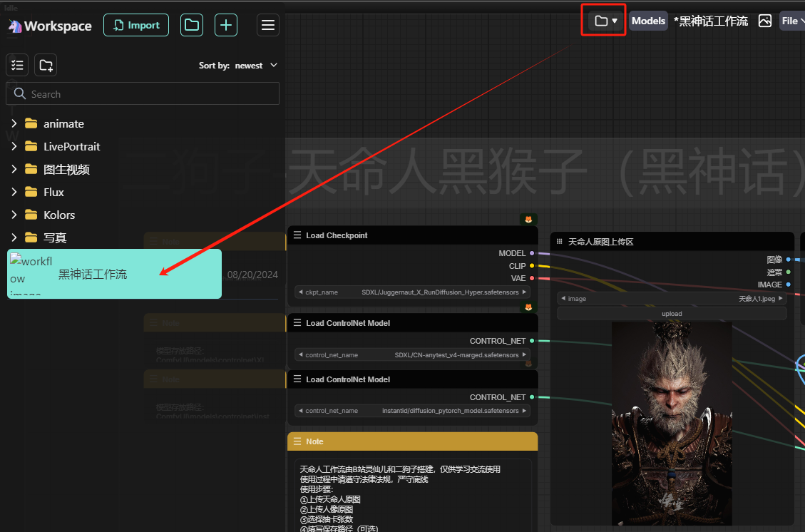Expand the 图生视频 folder
This screenshot has width=805, height=532.
pos(14,169)
